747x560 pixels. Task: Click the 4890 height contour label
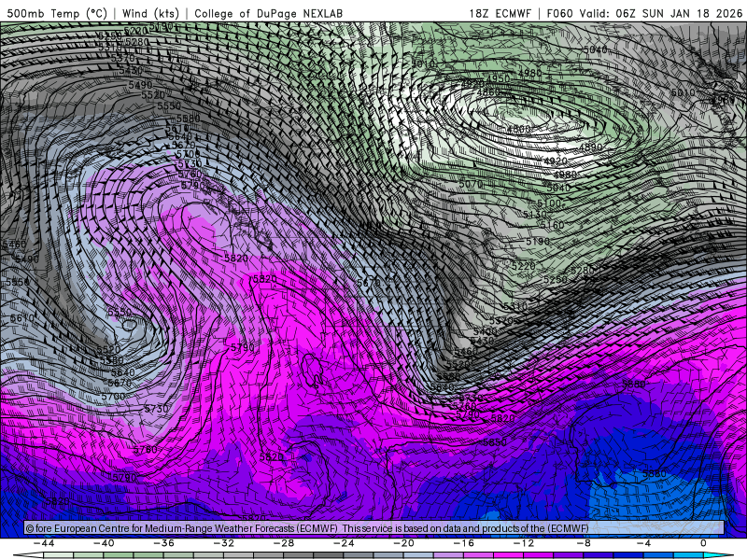point(591,147)
